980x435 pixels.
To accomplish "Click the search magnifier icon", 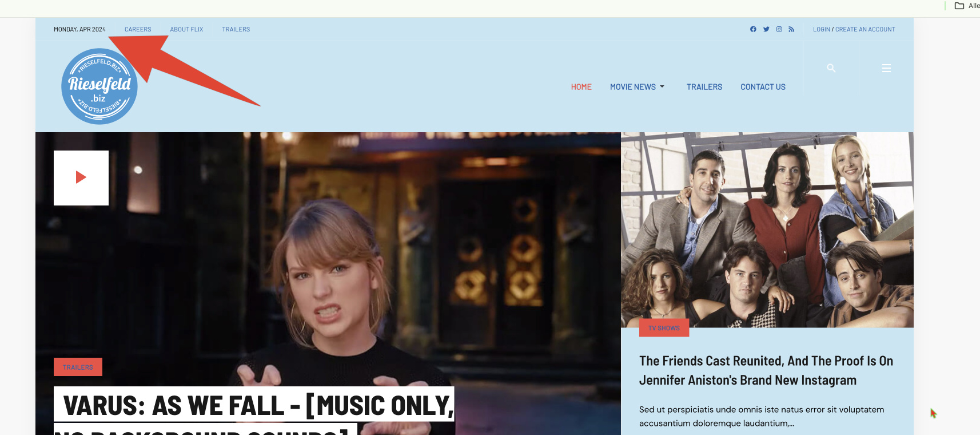I will [831, 68].
